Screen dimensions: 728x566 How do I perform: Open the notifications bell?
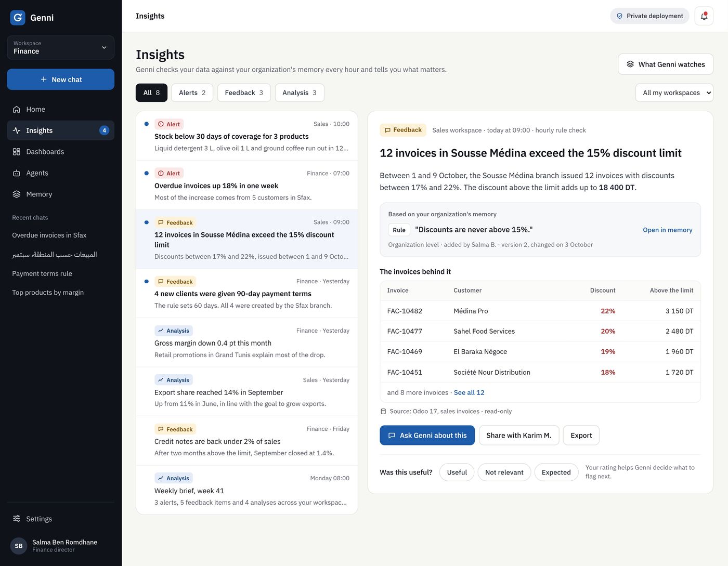point(704,16)
